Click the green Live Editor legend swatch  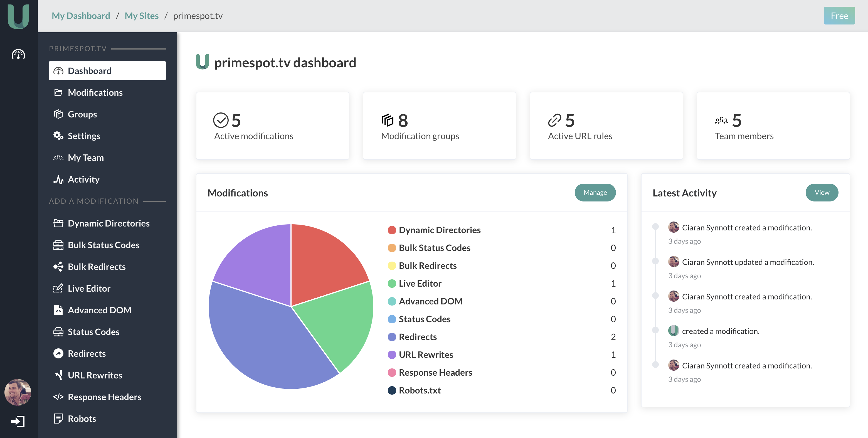click(x=392, y=284)
